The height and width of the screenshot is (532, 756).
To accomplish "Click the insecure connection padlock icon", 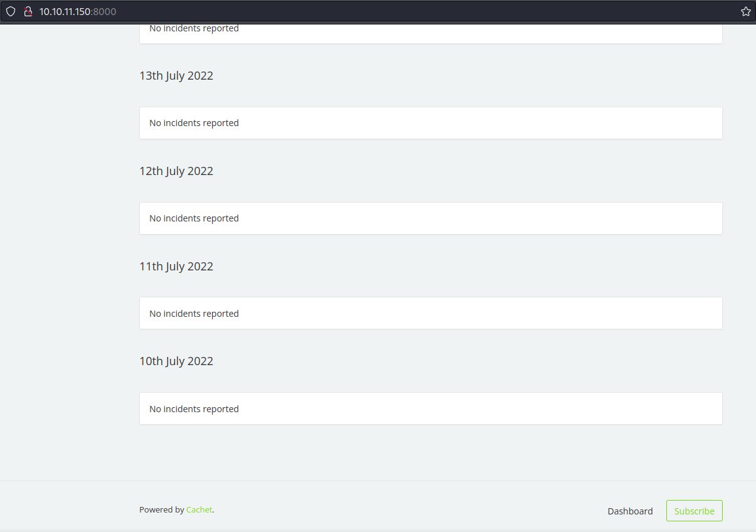I will [x=28, y=11].
